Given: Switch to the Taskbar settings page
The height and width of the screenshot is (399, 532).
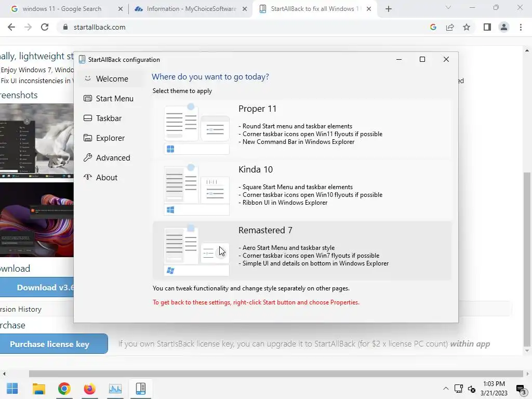Looking at the screenshot, I should 112,118.
